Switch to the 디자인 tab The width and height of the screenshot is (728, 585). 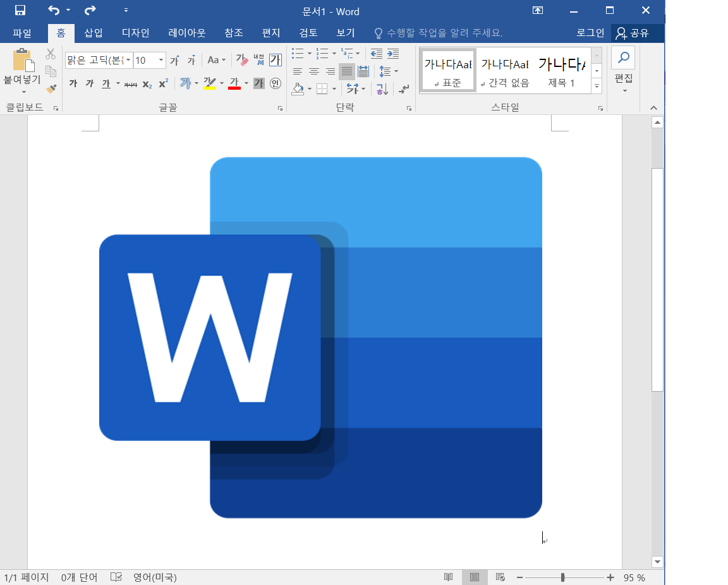pyautogui.click(x=135, y=33)
